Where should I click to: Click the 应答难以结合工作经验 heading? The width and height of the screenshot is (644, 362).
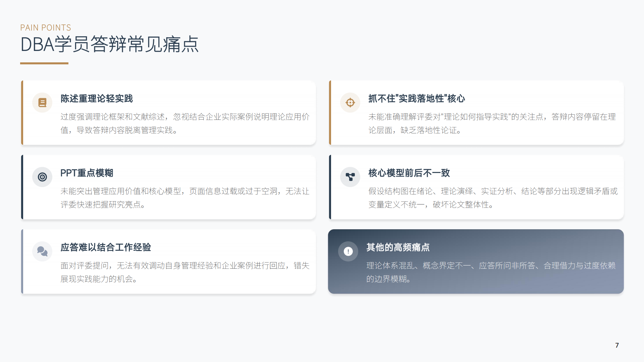[x=106, y=247]
